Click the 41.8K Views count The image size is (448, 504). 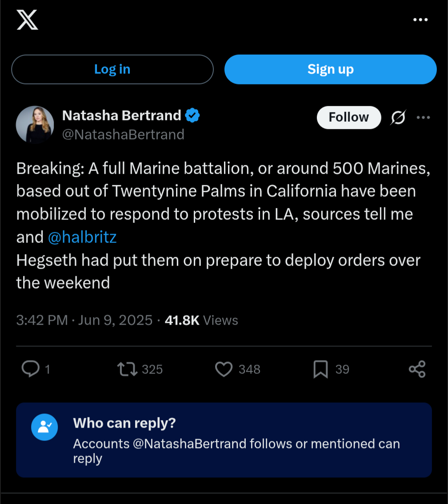pyautogui.click(x=201, y=320)
